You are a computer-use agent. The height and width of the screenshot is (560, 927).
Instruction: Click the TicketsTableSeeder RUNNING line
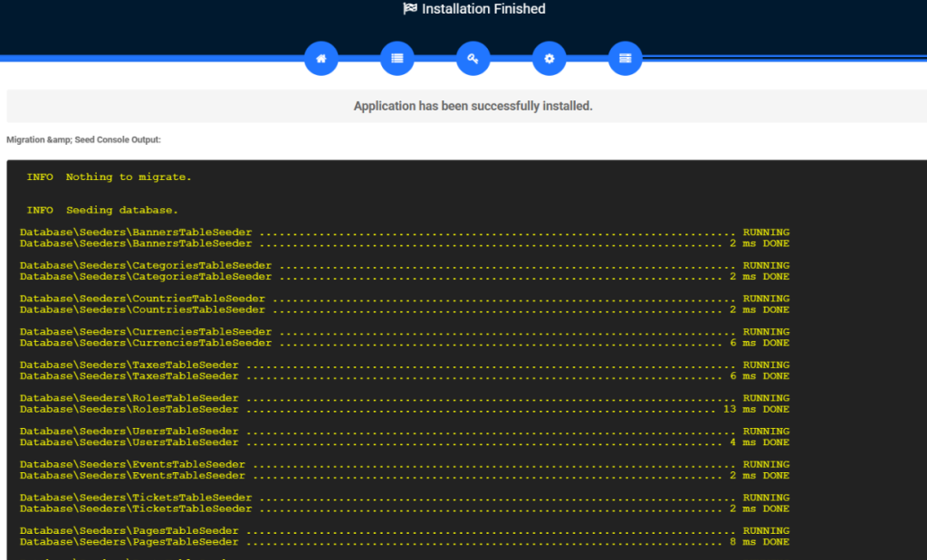pyautogui.click(x=404, y=498)
